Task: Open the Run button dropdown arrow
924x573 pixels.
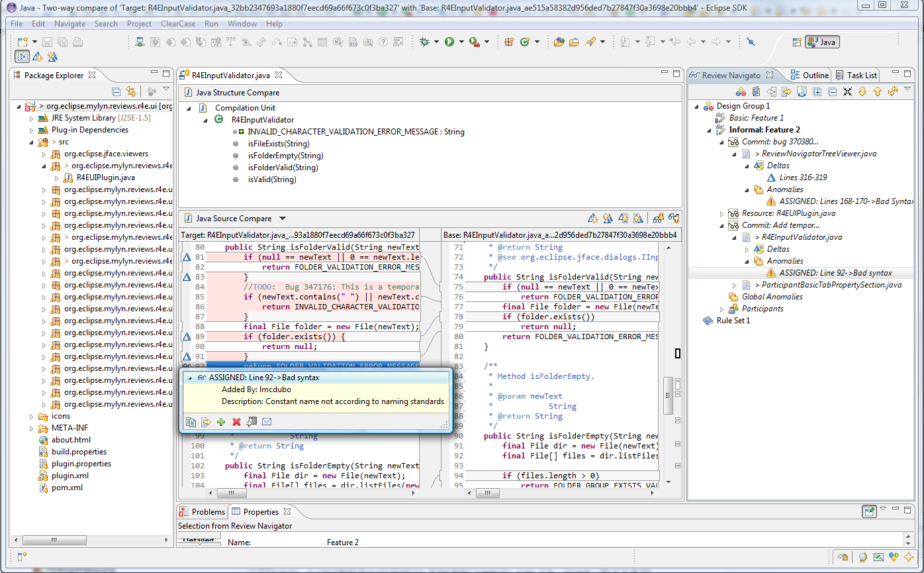Action: click(x=461, y=42)
